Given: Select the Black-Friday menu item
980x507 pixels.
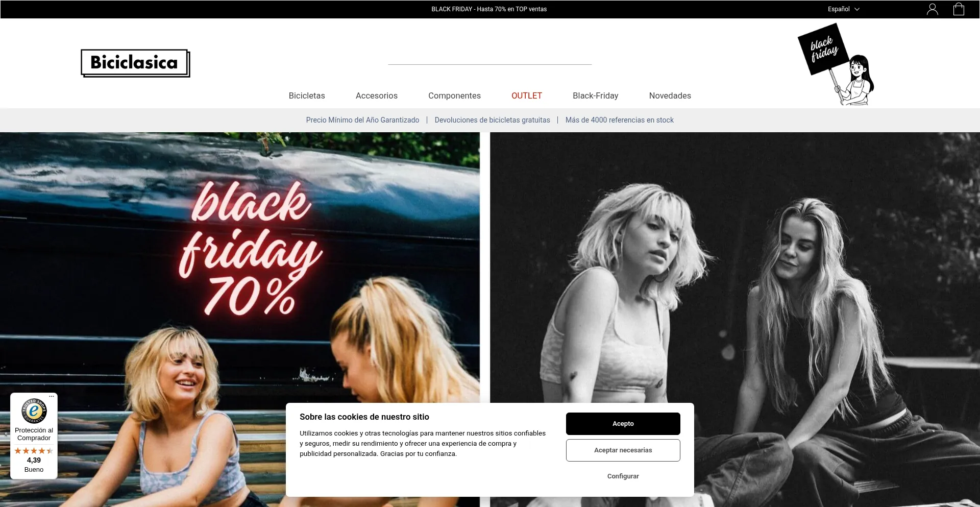Looking at the screenshot, I should tap(595, 95).
